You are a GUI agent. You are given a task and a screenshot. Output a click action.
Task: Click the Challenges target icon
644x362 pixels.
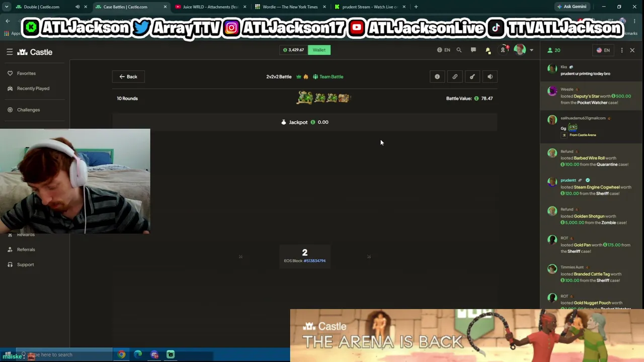tap(10, 110)
